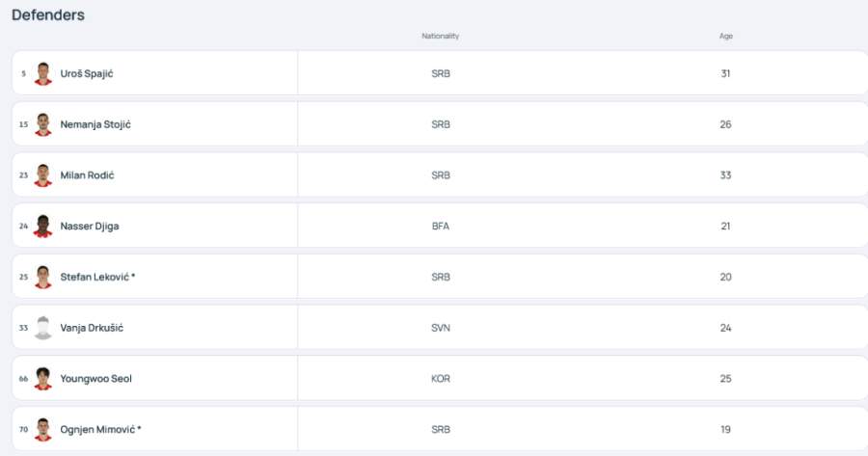Click Ognjen Mimović's avatar picture

(42, 429)
